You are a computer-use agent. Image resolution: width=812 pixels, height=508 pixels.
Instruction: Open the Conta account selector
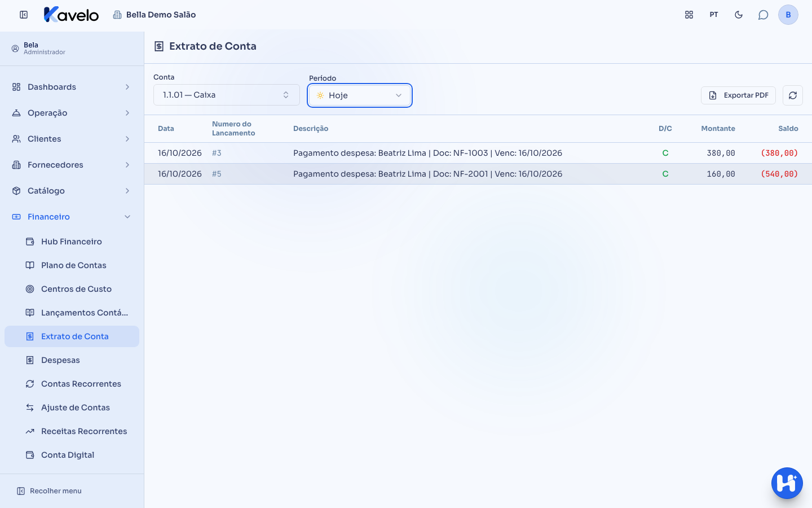227,95
